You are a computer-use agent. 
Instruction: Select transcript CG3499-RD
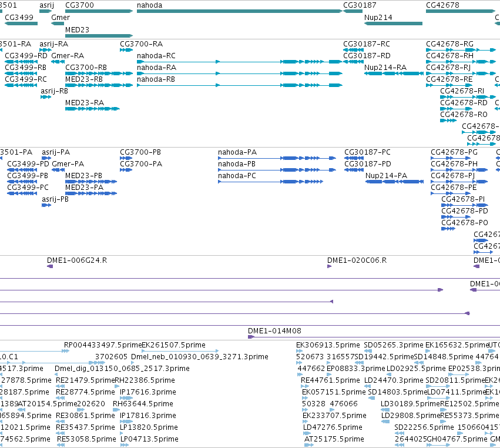21,62
